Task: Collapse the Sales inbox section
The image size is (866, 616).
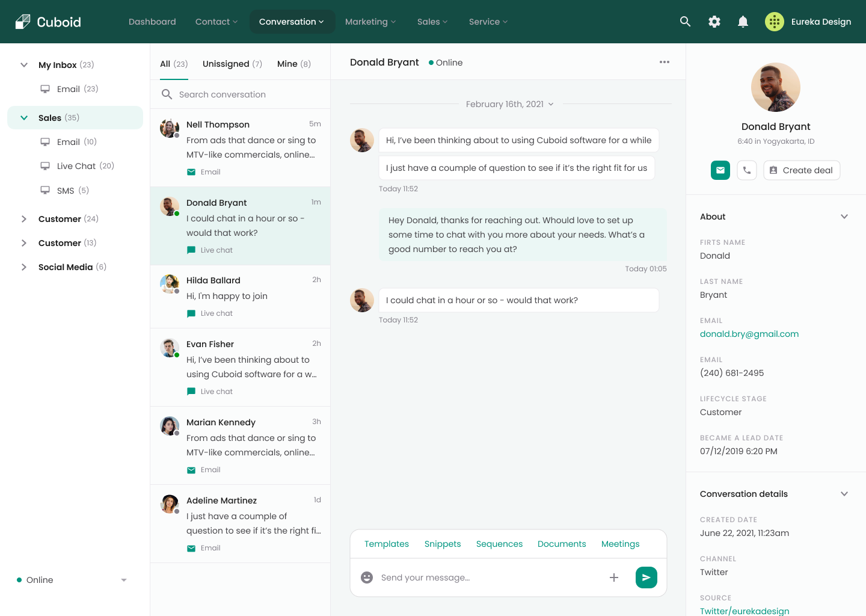Action: point(24,118)
